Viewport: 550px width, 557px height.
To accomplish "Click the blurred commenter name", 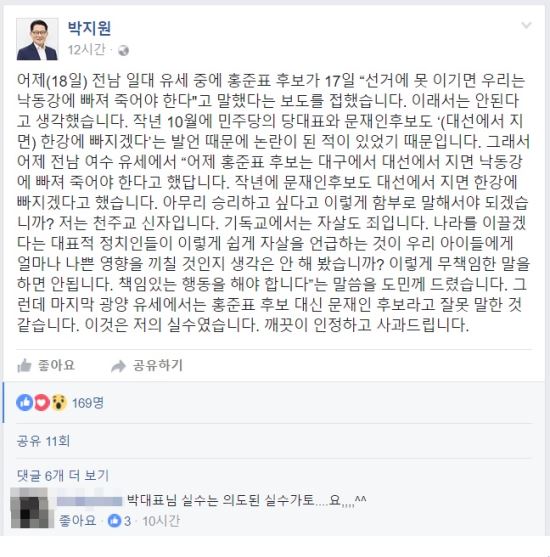I will tap(89, 501).
